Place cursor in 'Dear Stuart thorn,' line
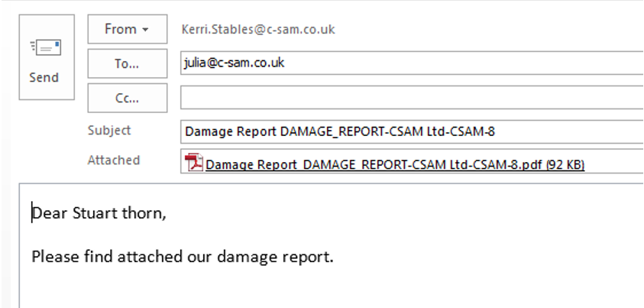 coord(99,213)
